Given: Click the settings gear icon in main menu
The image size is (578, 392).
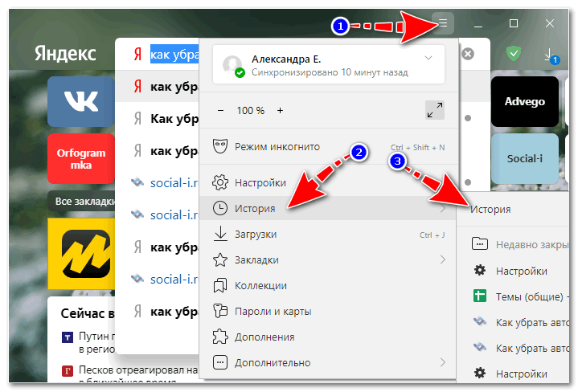Looking at the screenshot, I should pyautogui.click(x=220, y=182).
